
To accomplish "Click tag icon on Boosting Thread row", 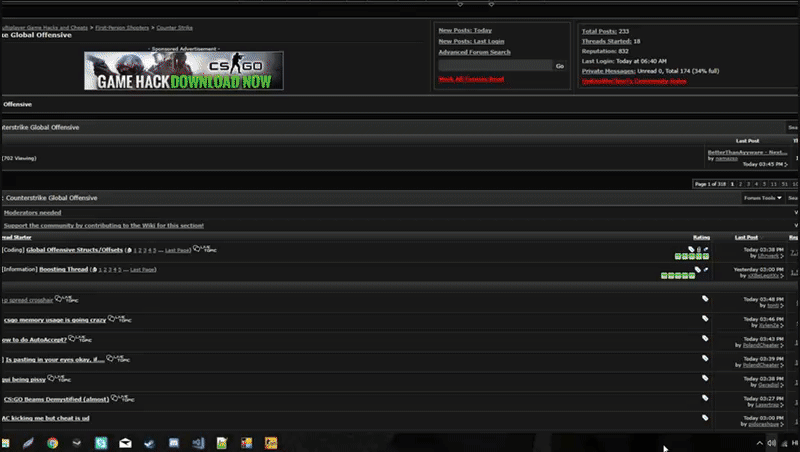I will (x=697, y=269).
